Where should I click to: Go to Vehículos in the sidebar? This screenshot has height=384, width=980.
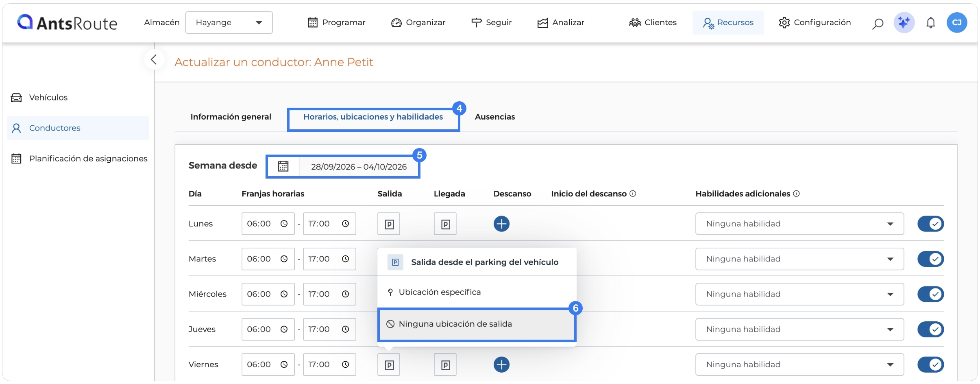coord(48,98)
